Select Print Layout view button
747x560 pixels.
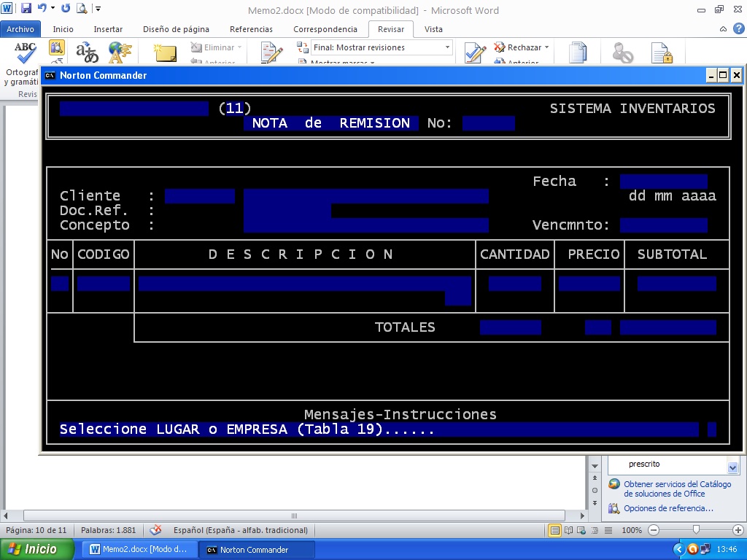(x=555, y=530)
